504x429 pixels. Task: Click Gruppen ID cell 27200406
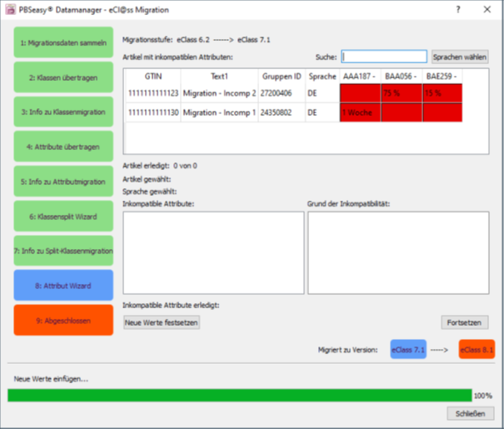pyautogui.click(x=282, y=93)
